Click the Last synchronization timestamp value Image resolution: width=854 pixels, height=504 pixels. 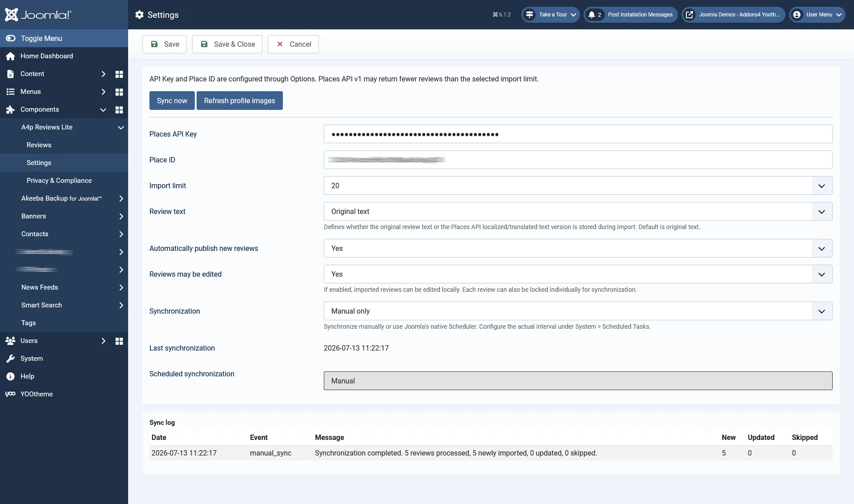pyautogui.click(x=356, y=348)
